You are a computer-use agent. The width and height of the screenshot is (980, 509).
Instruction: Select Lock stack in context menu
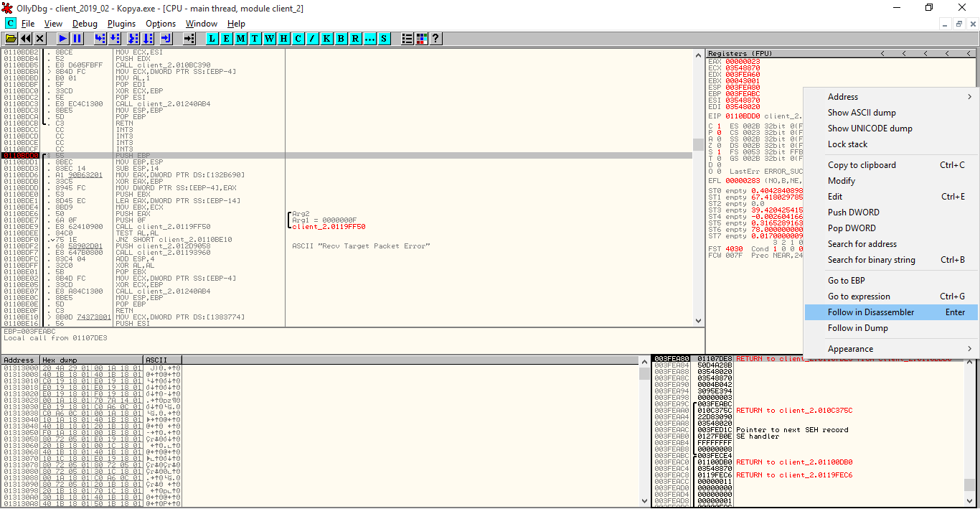(890, 144)
